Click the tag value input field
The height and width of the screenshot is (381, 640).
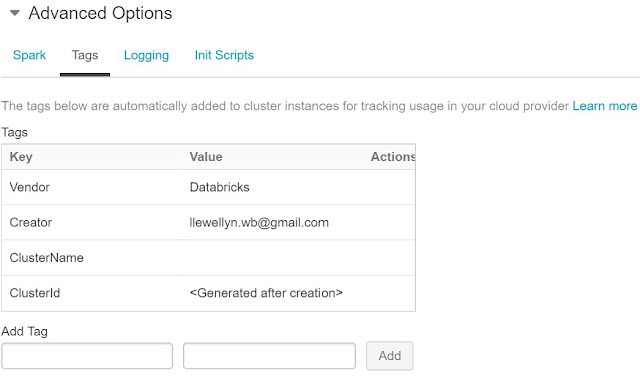coord(269,356)
